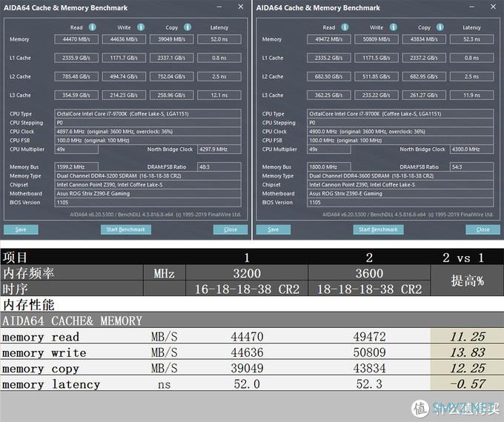The width and height of the screenshot is (504, 422).
Task: Click Start Benchmark in right window
Action: (x=378, y=230)
